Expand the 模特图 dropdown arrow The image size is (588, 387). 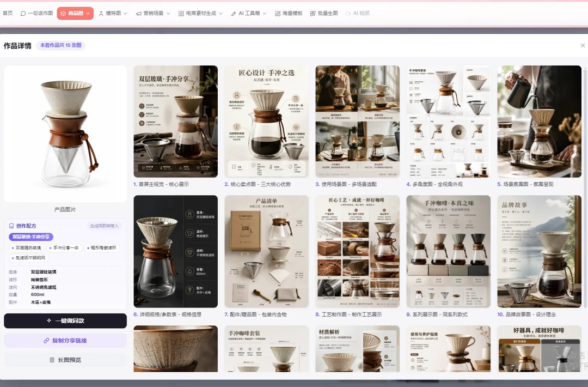tap(125, 14)
